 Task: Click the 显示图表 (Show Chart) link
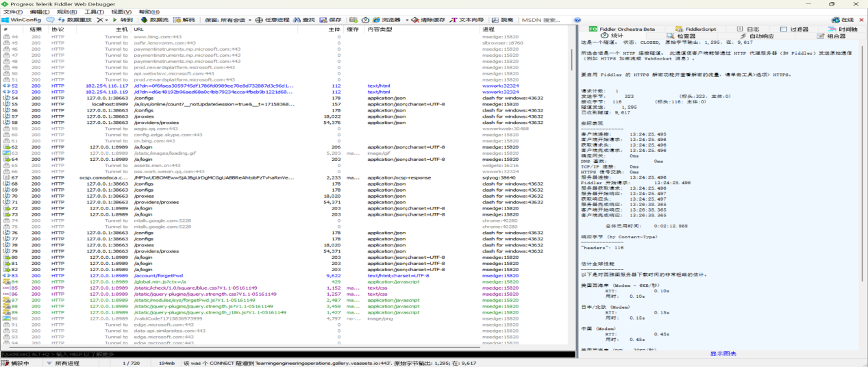(x=723, y=353)
